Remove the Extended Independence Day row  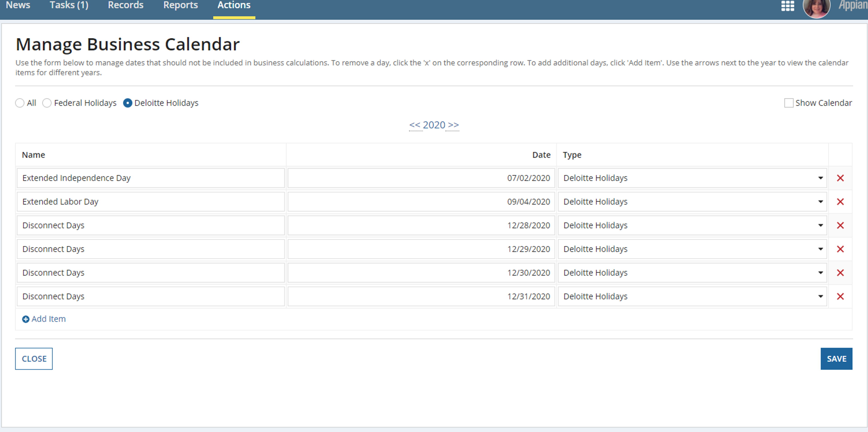tap(840, 178)
